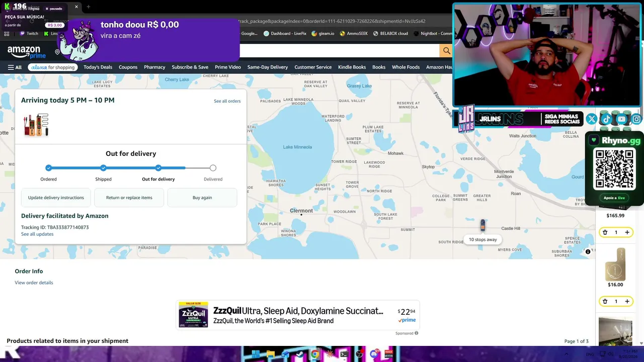The height and width of the screenshot is (362, 644).
Task: Open the Books nav link
Action: coord(379,67)
